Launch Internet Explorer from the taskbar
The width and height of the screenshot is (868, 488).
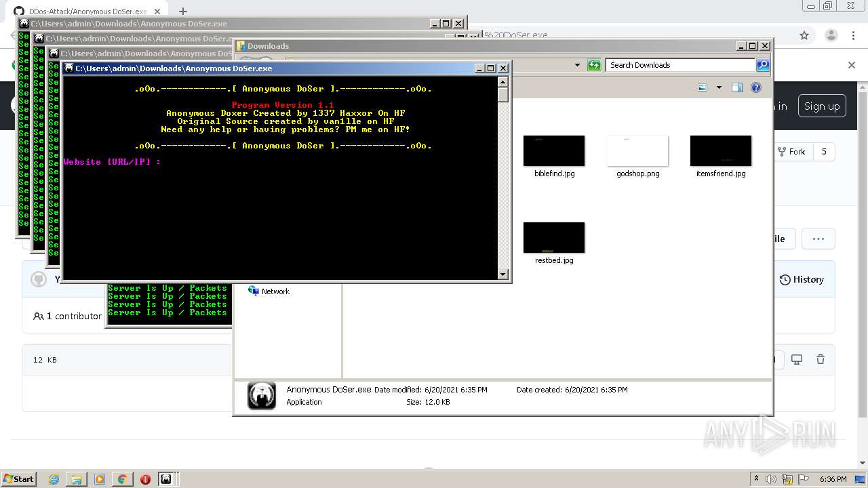click(x=54, y=479)
